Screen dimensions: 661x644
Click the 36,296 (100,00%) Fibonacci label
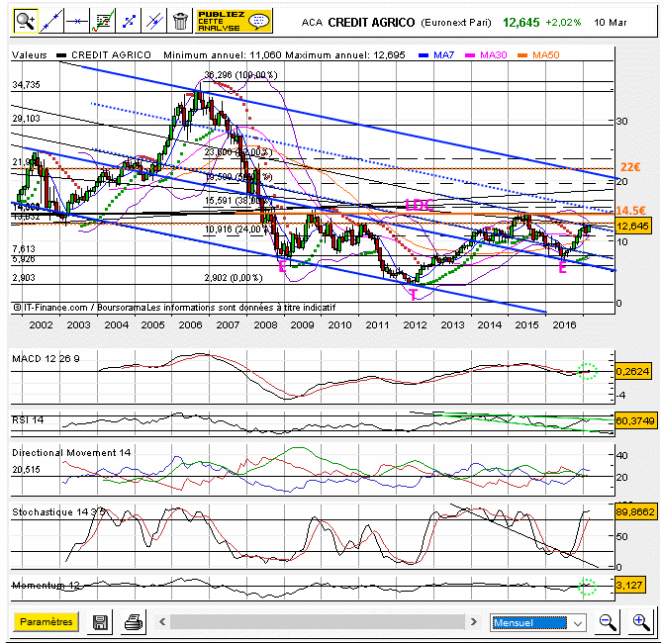tap(240, 75)
